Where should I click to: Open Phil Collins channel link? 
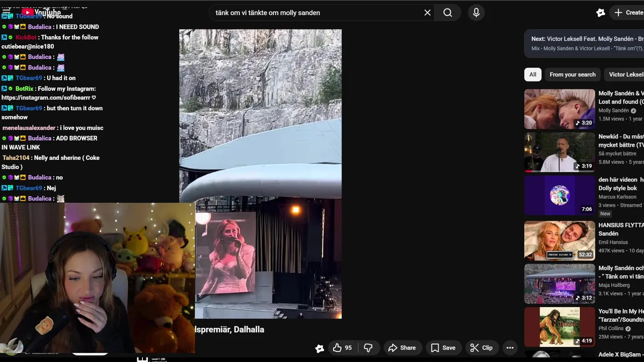coord(611,328)
